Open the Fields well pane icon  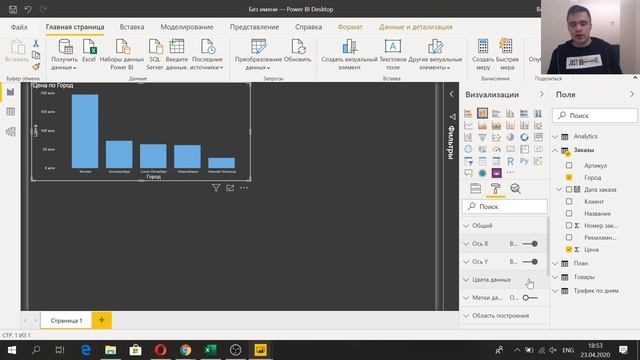(476, 189)
